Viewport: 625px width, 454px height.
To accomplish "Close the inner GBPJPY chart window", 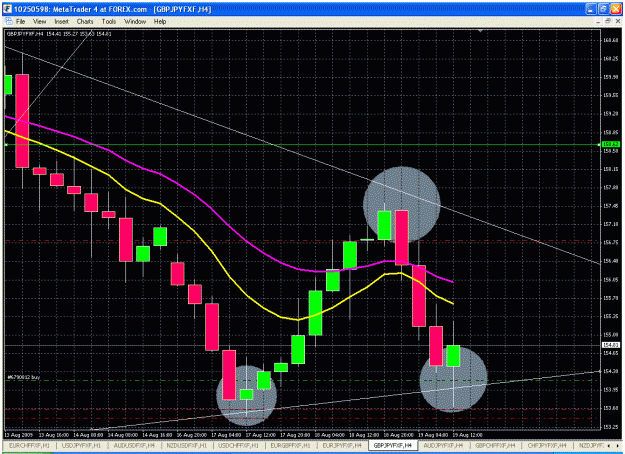I will 617,22.
